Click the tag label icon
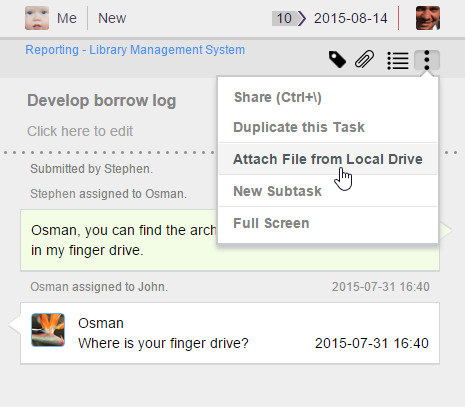 [337, 60]
